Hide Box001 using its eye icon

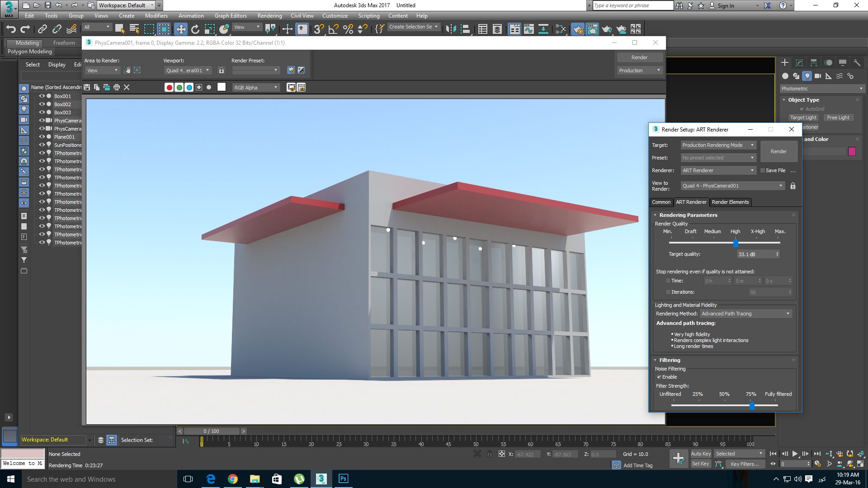(x=42, y=96)
